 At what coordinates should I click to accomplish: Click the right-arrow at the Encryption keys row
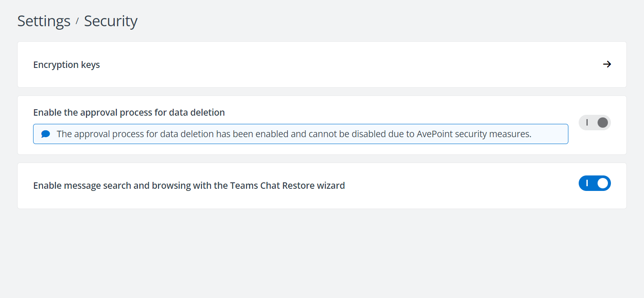pyautogui.click(x=607, y=64)
